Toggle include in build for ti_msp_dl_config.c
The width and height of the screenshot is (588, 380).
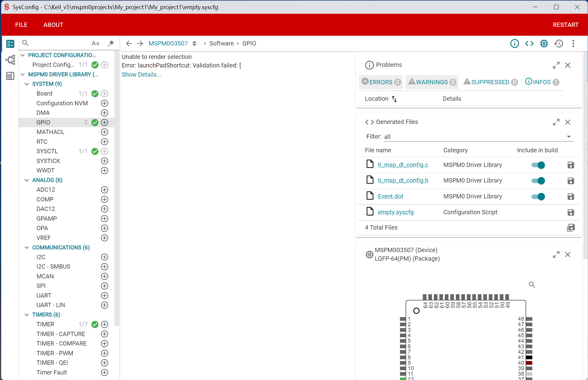[538, 165]
